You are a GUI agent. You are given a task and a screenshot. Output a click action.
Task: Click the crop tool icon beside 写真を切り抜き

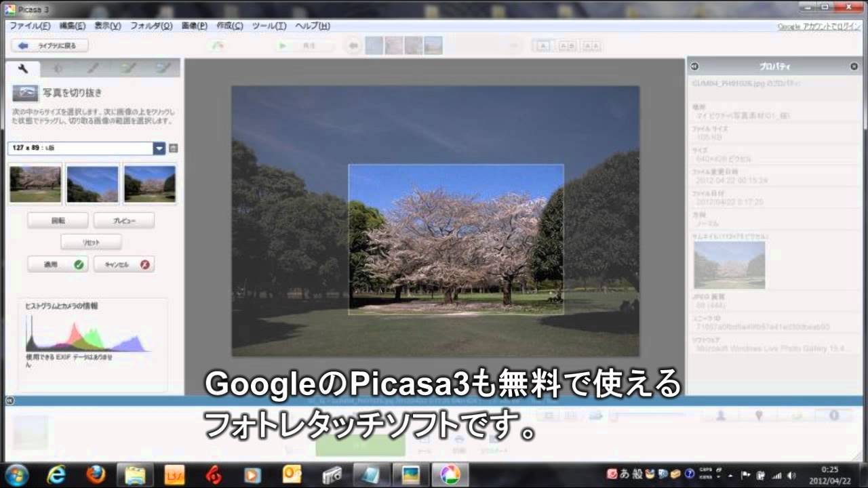pyautogui.click(x=25, y=93)
